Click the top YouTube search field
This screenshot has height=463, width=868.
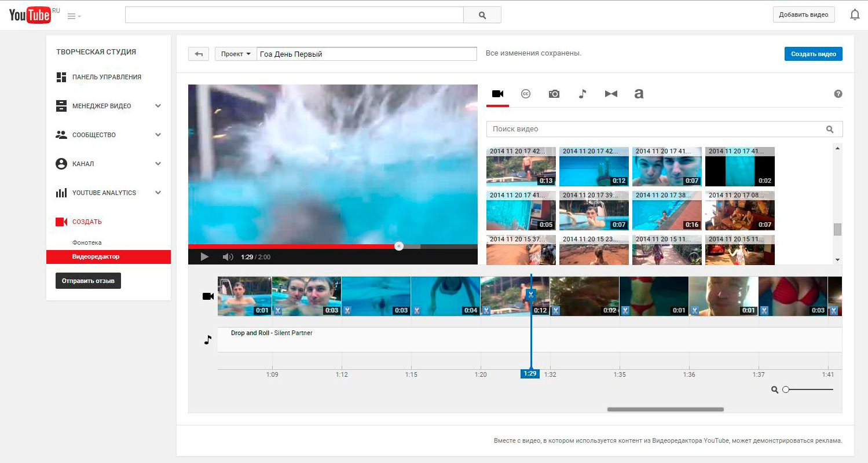click(294, 16)
